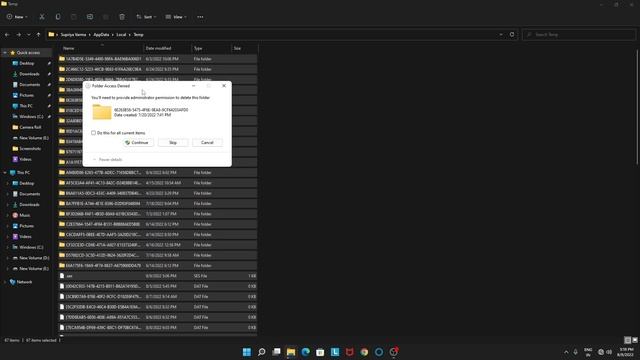Sort by Date modified column header
The image size is (640, 360).
pos(167,48)
